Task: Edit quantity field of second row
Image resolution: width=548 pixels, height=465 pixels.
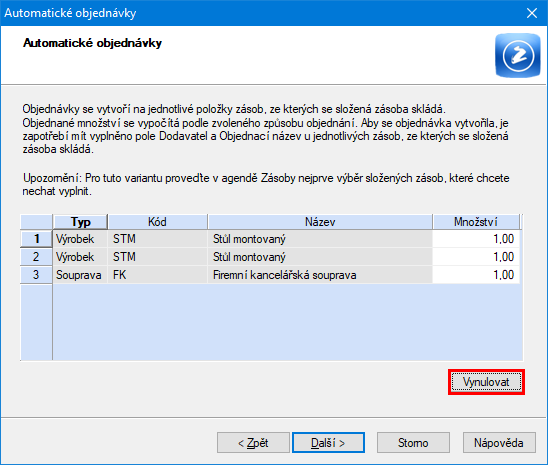Action: (476, 257)
